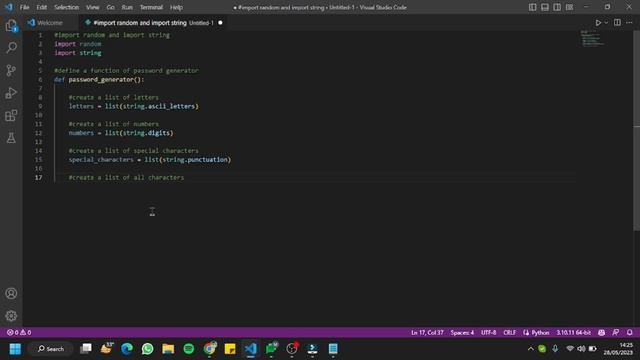This screenshot has height=360, width=640.
Task: Open the View menu
Action: (x=93, y=7)
